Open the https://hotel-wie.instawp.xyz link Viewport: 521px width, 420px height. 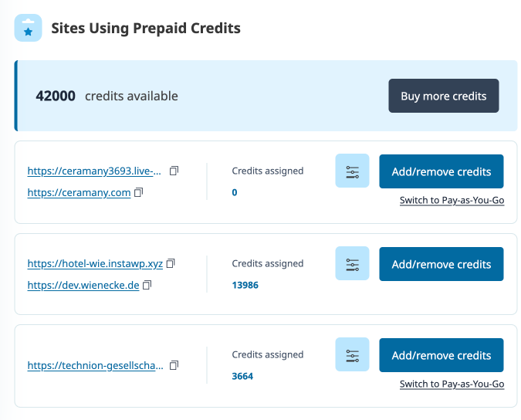(x=95, y=263)
